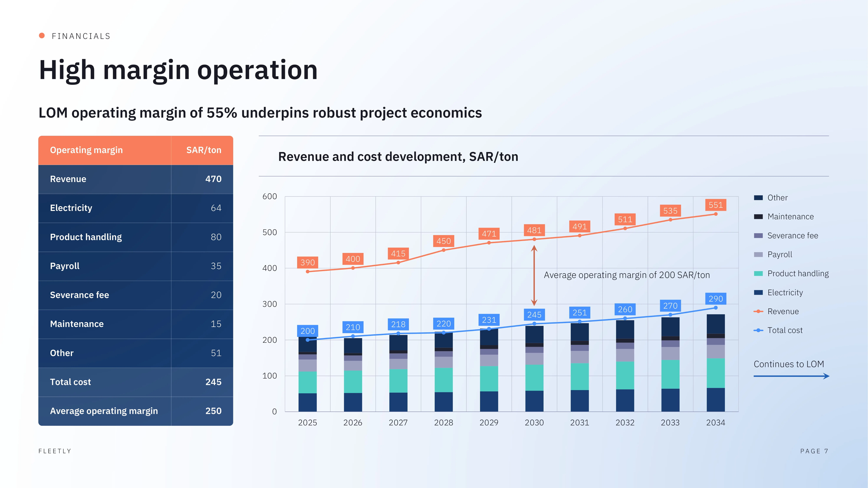Click revenue data label 400
868x488 pixels.
point(353,259)
